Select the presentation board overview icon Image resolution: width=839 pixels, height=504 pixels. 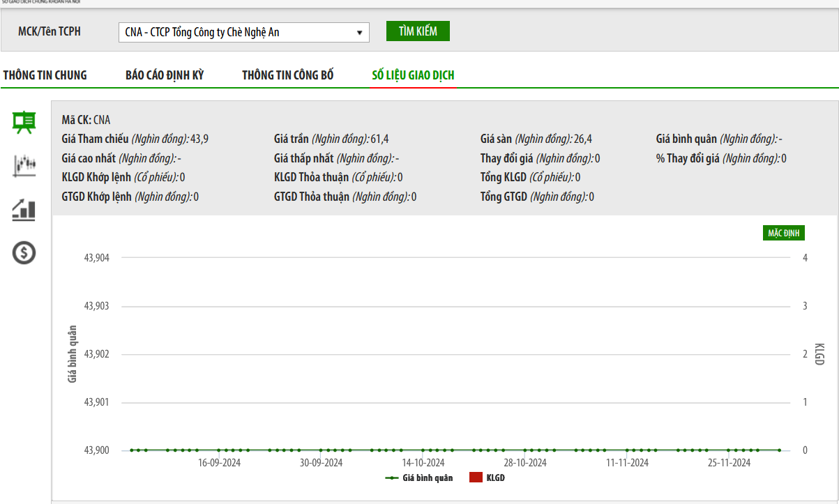click(24, 122)
